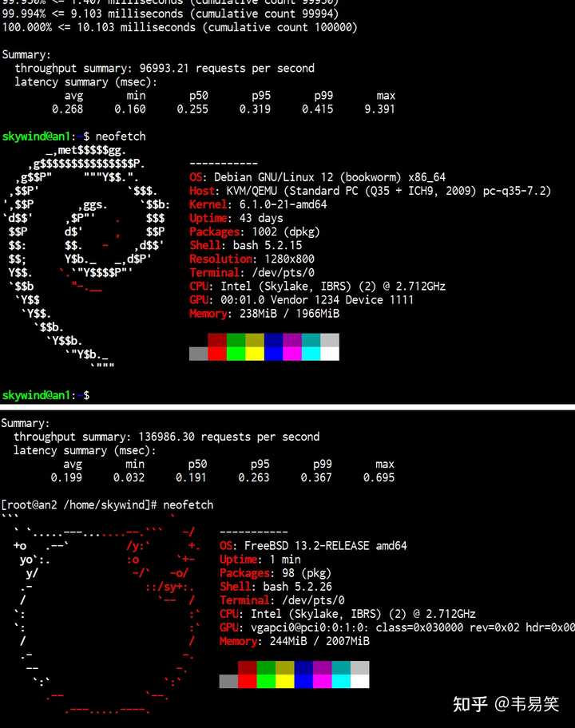Click the bright red swatch in Debian palette
The height and width of the screenshot is (728, 575).
[217, 354]
